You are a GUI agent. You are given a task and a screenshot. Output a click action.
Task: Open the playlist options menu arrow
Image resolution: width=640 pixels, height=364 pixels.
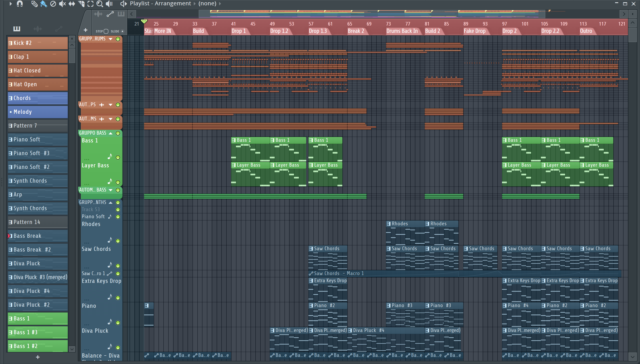(10, 4)
